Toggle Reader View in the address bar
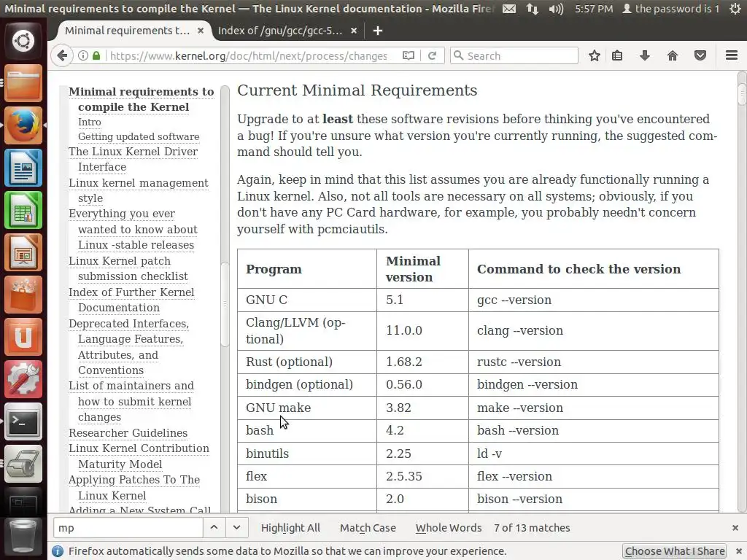The height and width of the screenshot is (560, 747). coord(409,55)
